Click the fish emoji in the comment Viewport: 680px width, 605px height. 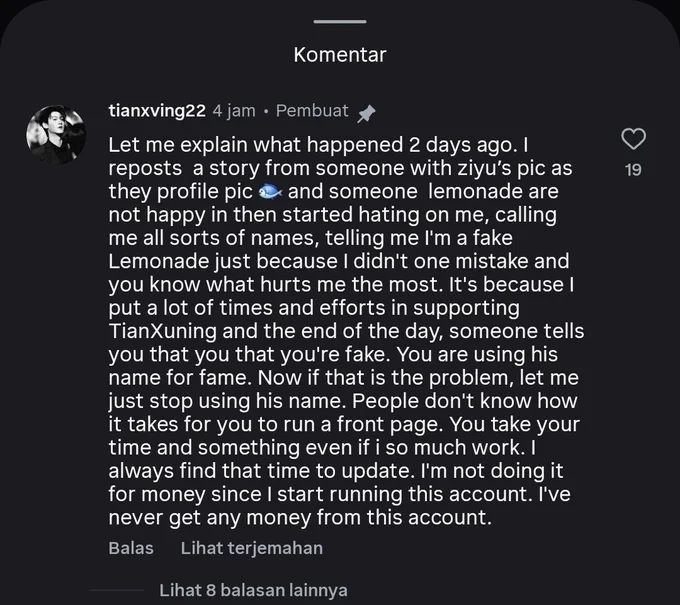pyautogui.click(x=270, y=192)
